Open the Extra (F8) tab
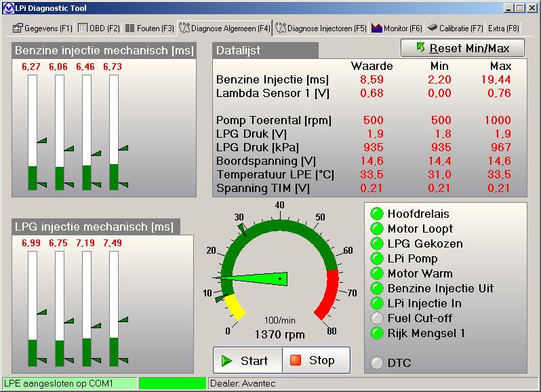 (504, 28)
